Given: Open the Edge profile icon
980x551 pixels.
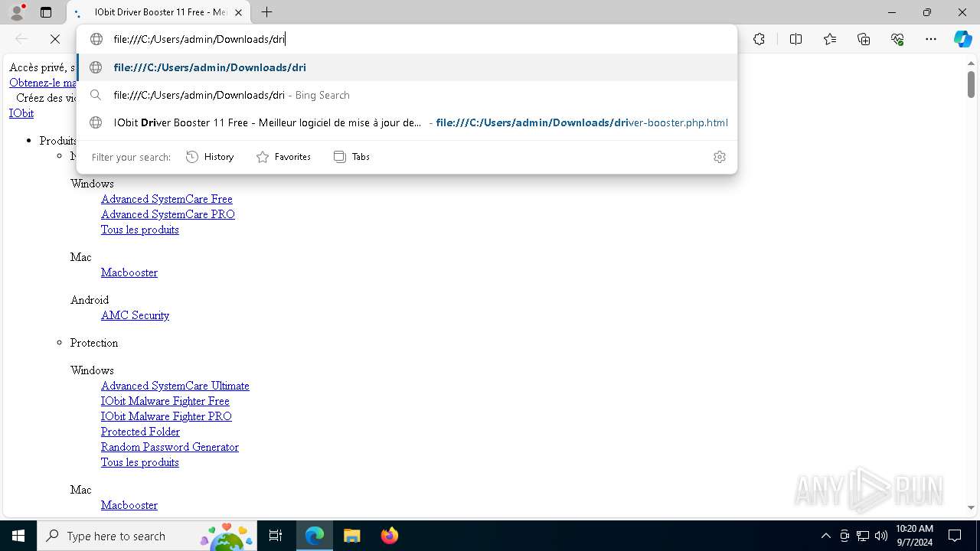Looking at the screenshot, I should point(17,12).
